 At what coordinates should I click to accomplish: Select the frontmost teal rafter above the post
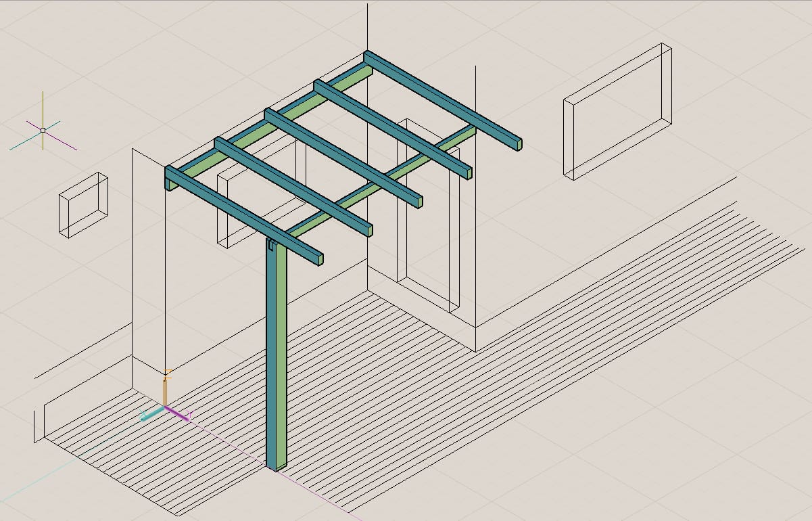pos(243,214)
